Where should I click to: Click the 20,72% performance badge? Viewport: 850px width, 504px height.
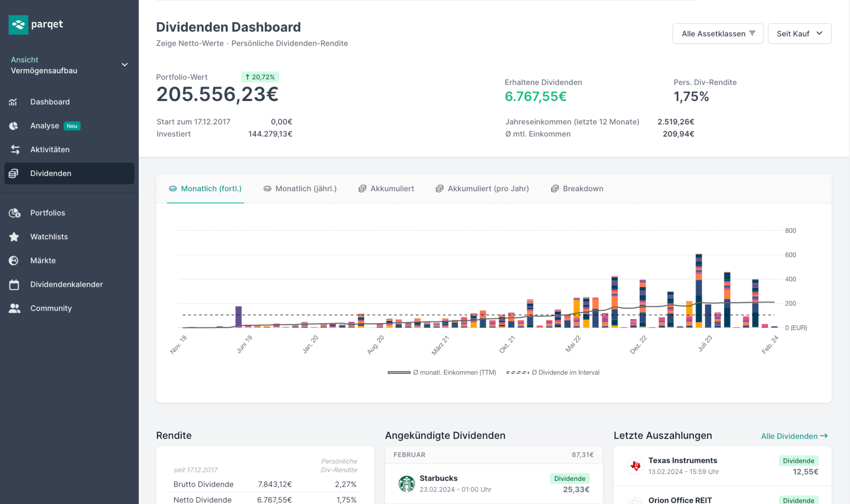point(260,77)
